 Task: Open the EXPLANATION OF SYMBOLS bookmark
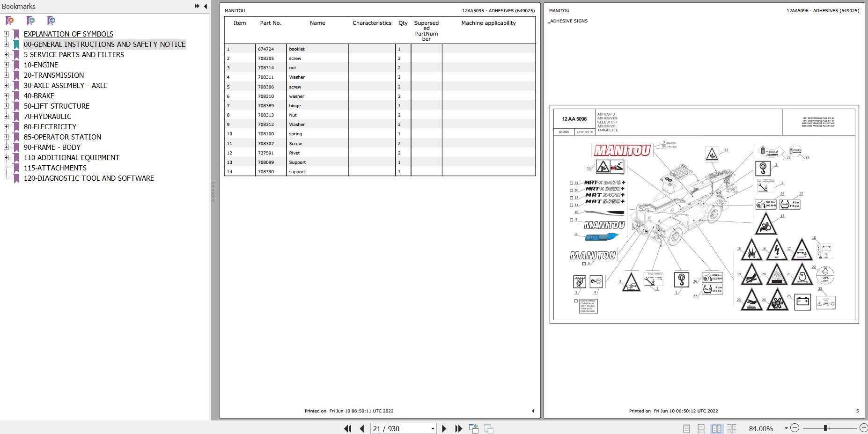tap(68, 34)
